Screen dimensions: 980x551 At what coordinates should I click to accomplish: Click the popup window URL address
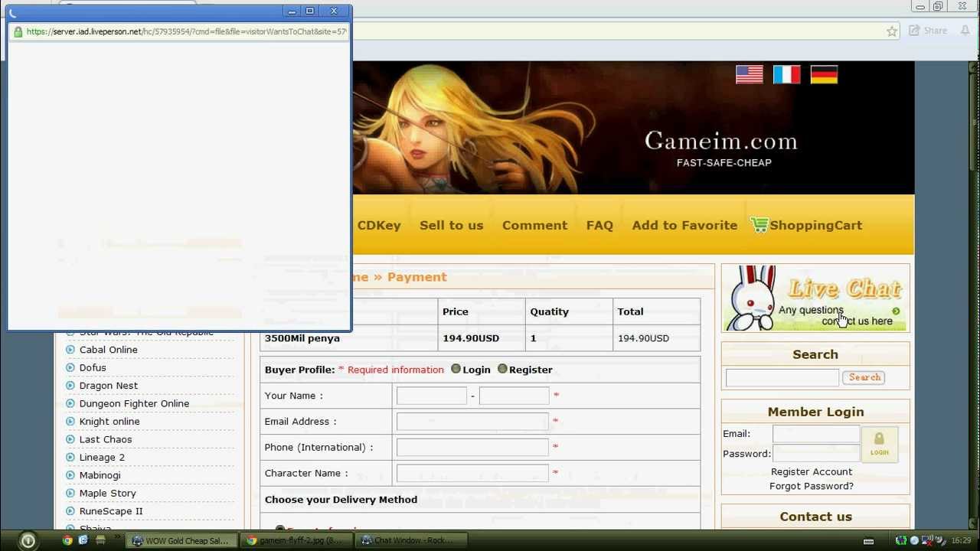pos(186,32)
